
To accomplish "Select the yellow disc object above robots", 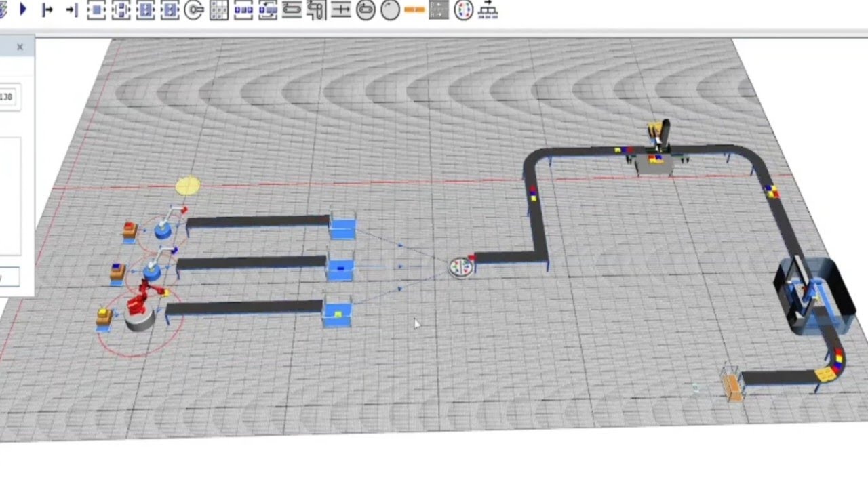I will 188,185.
